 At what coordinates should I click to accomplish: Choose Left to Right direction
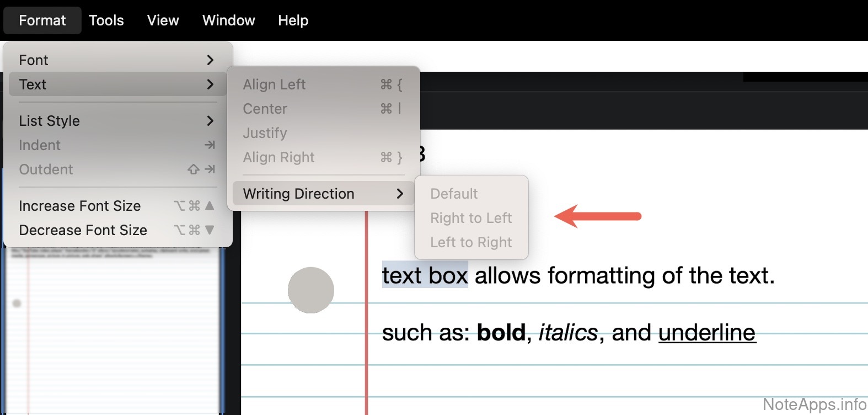(x=471, y=242)
